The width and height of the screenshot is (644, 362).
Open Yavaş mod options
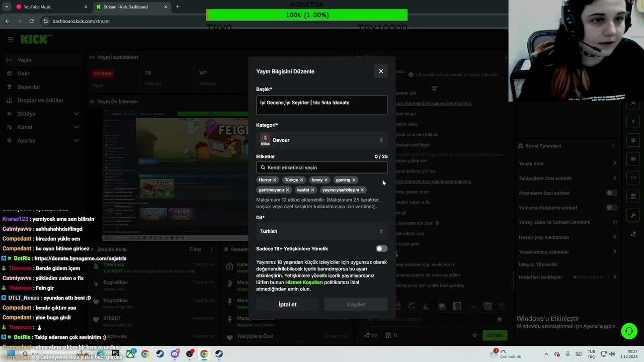tap(568, 163)
